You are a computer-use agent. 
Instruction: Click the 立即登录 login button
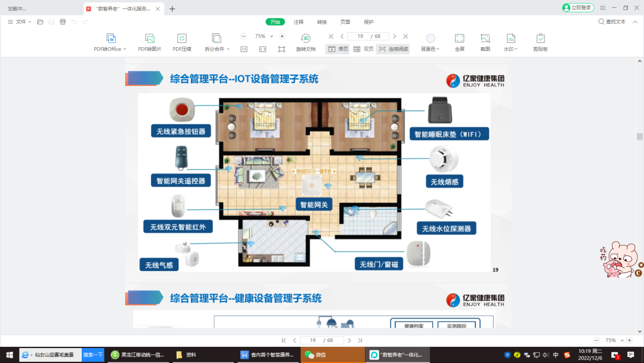(577, 8)
